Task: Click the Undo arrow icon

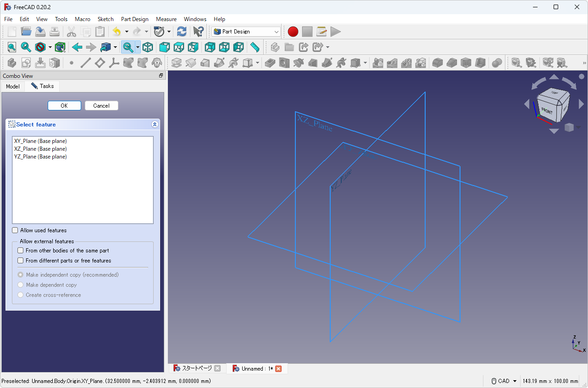Action: point(116,32)
